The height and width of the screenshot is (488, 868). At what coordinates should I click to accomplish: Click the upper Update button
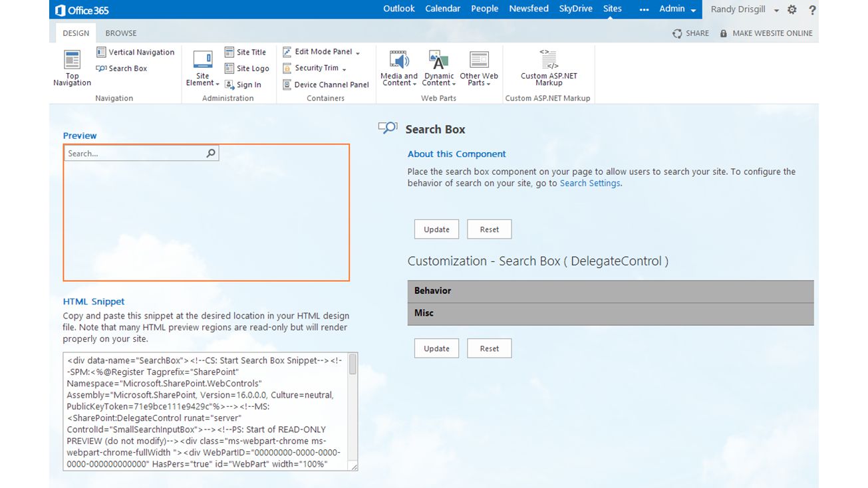pos(436,229)
